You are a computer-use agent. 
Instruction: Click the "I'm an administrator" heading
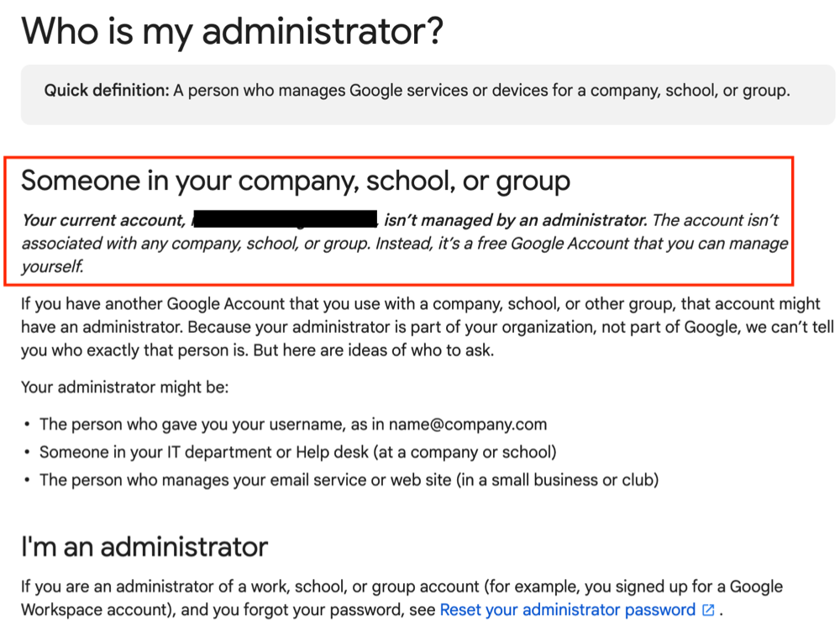(x=144, y=547)
